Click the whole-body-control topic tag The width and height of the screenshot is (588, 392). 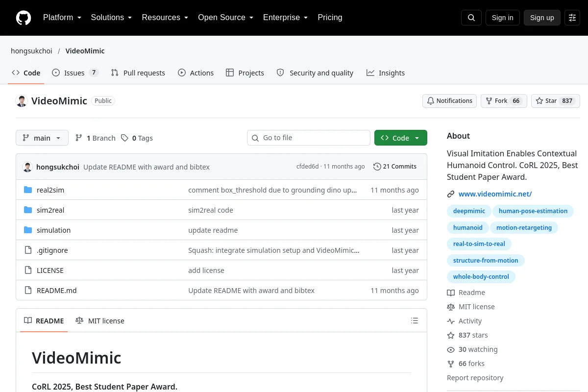point(481,277)
